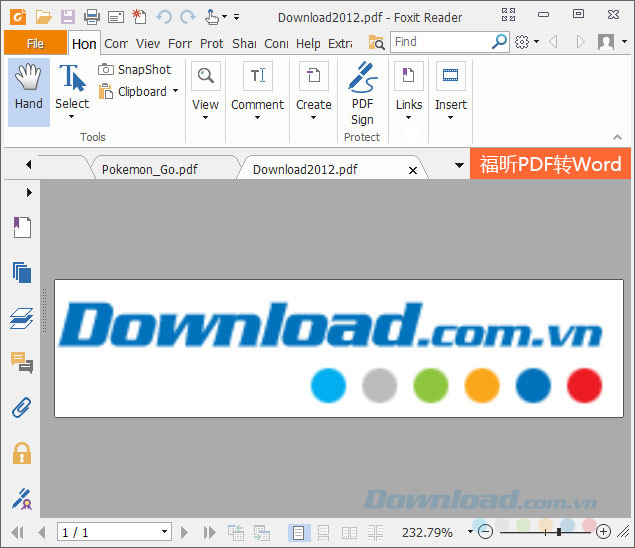Click zoom out minus button
Image resolution: width=635 pixels, height=548 pixels.
(x=485, y=531)
